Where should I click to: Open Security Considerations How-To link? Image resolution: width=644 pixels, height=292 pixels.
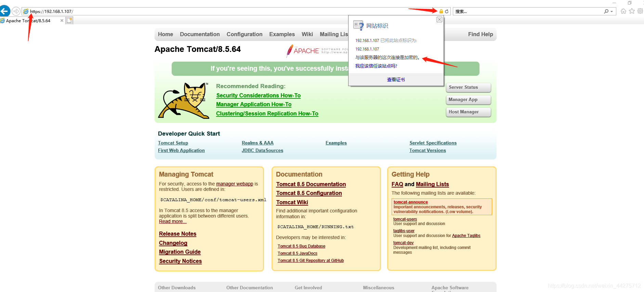pos(258,96)
